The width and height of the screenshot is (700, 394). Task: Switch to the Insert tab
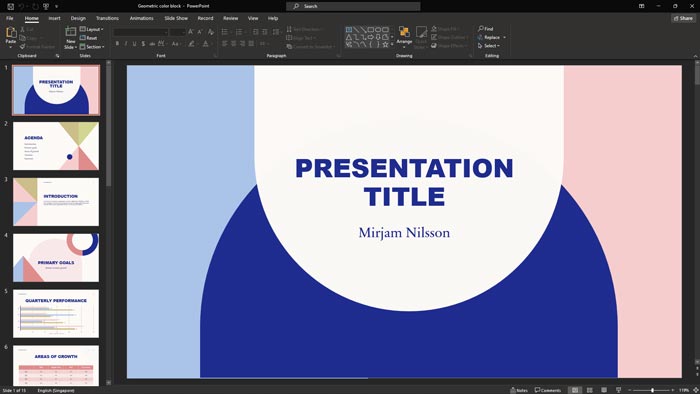[54, 18]
